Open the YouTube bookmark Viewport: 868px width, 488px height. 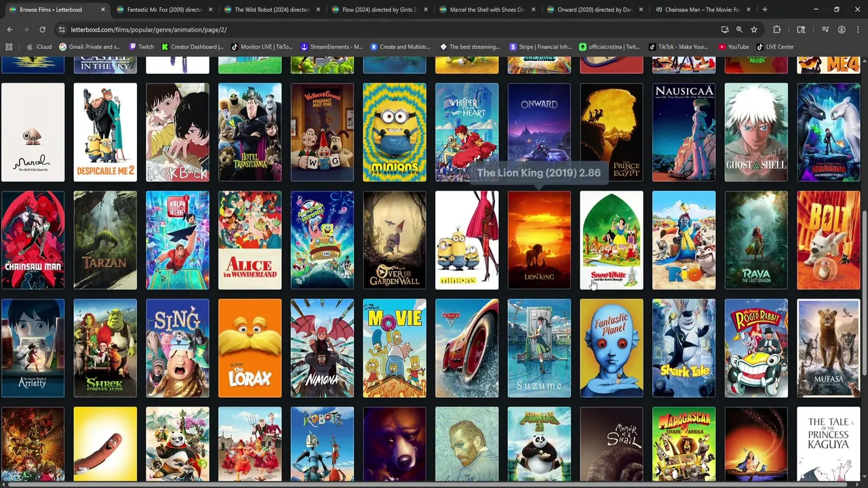pos(734,47)
